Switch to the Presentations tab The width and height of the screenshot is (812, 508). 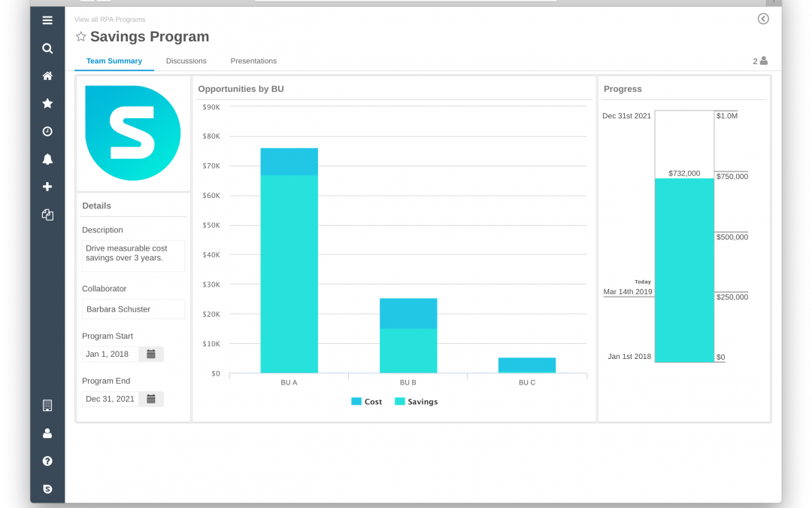[x=253, y=61]
